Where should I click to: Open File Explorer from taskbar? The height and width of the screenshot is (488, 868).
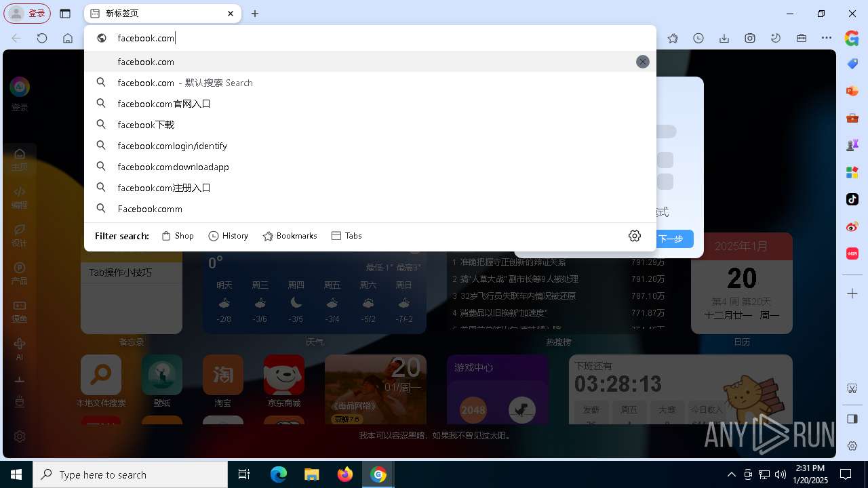pyautogui.click(x=312, y=474)
